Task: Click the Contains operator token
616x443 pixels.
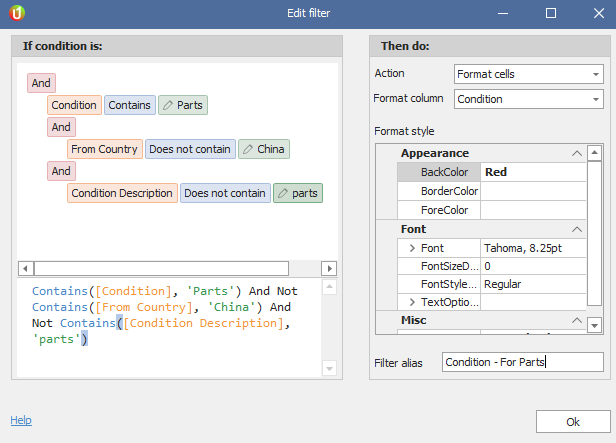Action: coord(130,105)
